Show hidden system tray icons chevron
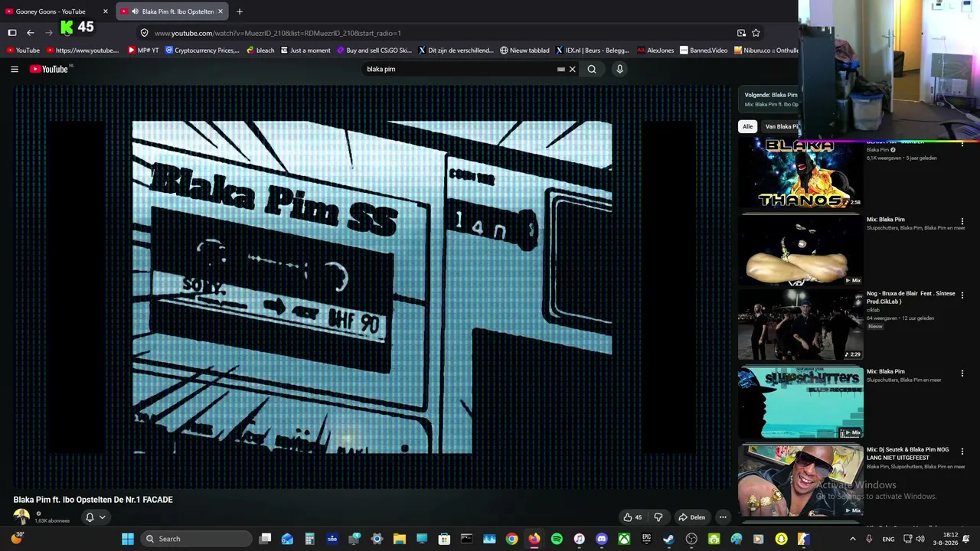This screenshot has height=551, width=980. (853, 539)
